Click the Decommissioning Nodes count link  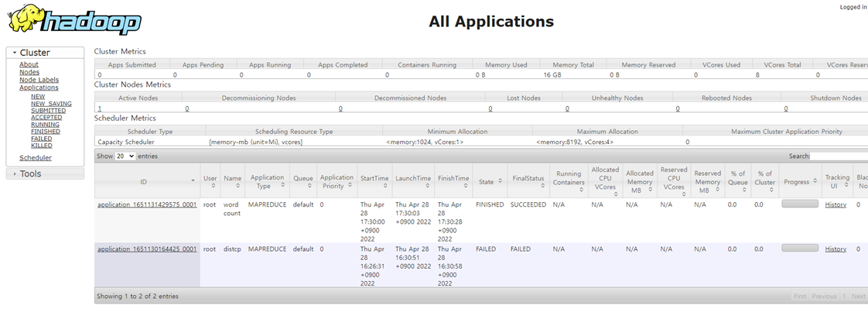(x=187, y=108)
